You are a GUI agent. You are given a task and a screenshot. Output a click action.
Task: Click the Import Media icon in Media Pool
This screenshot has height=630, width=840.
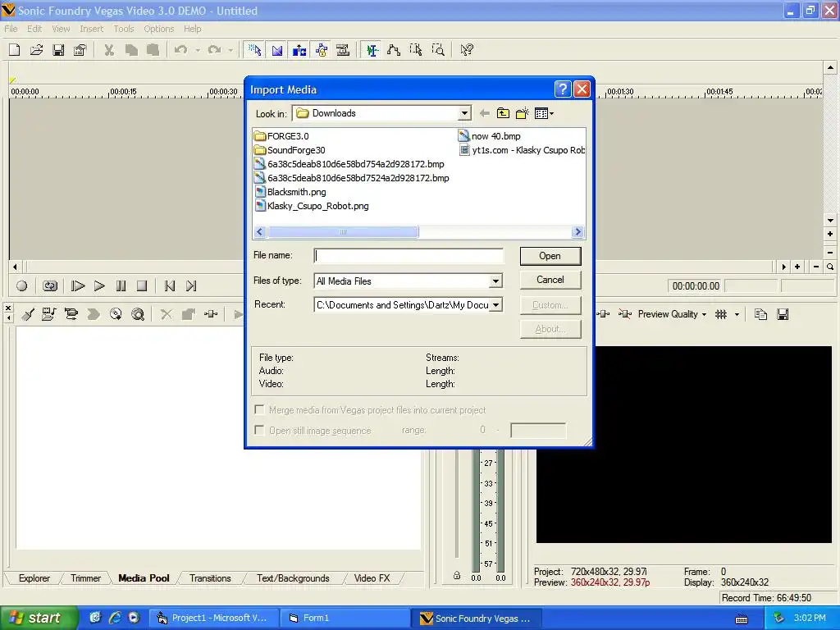click(48, 314)
